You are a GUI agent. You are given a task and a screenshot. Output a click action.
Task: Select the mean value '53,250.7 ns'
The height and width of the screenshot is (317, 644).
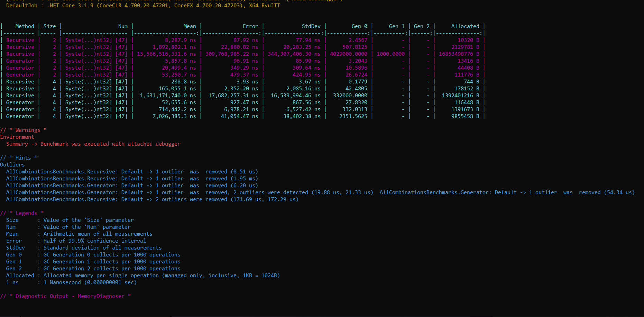179,75
